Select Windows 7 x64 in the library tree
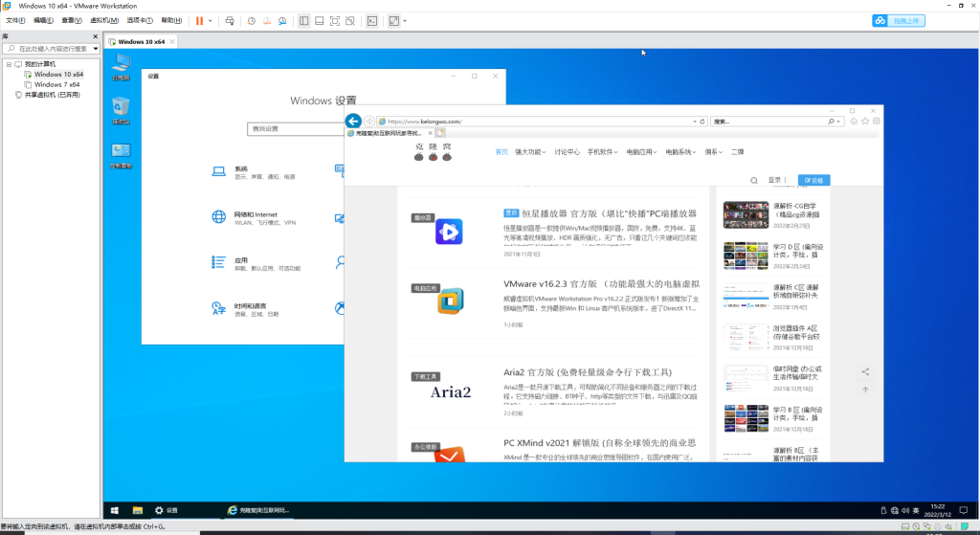This screenshot has width=980, height=535. pos(56,84)
